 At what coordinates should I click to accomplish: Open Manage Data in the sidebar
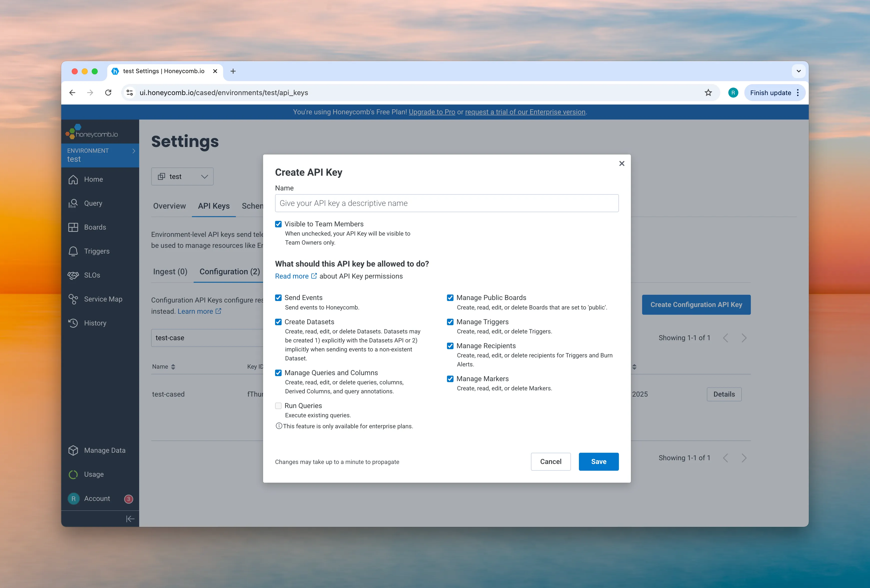[105, 450]
